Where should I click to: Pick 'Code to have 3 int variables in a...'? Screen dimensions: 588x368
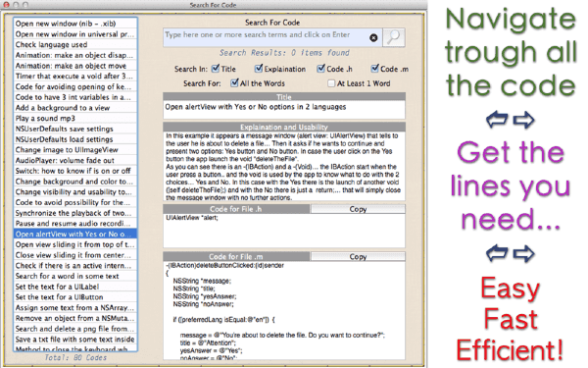point(75,97)
